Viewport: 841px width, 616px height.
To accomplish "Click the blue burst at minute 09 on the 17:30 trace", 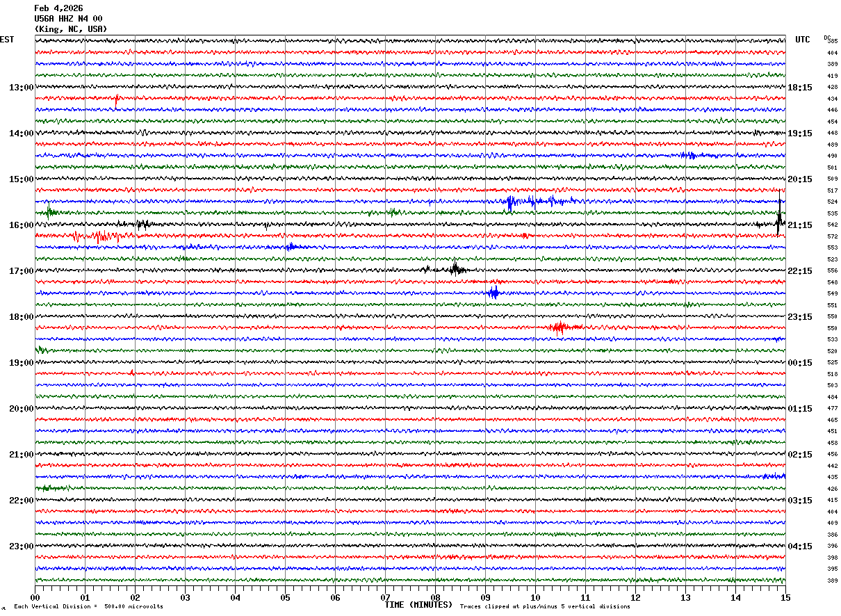I will 493,292.
